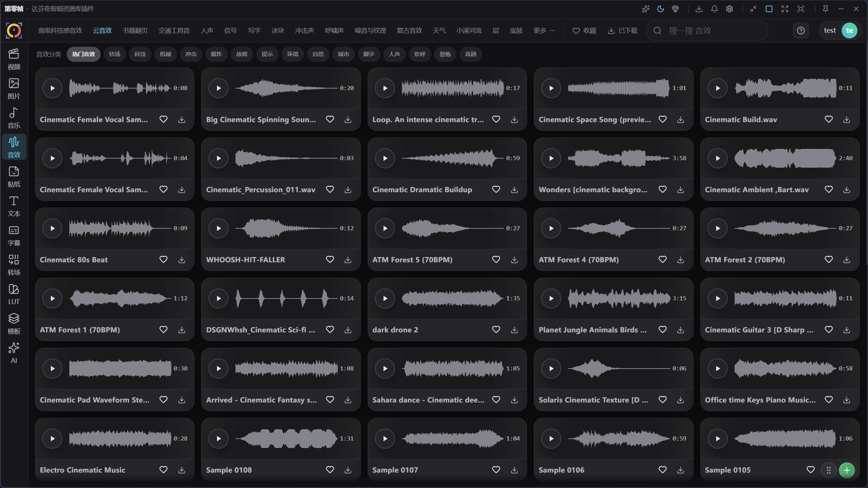Download WHOOSH-HIT-FALLER sound

coord(348,260)
